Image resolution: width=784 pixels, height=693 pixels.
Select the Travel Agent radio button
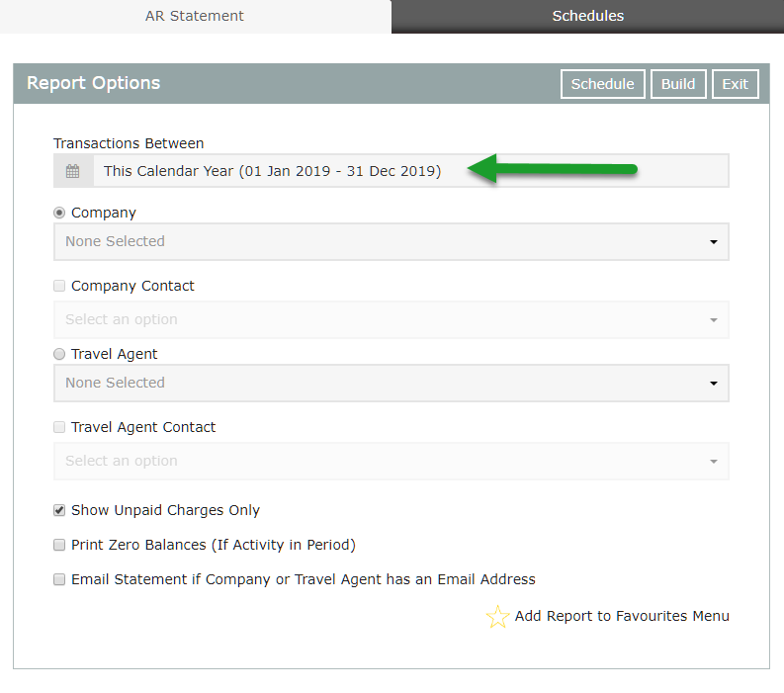tap(59, 354)
